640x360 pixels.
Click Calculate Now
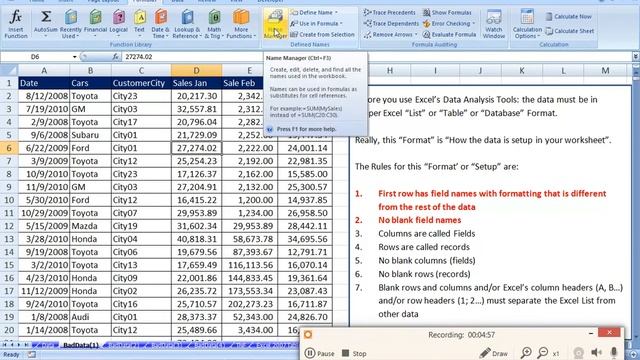pyautogui.click(x=569, y=16)
